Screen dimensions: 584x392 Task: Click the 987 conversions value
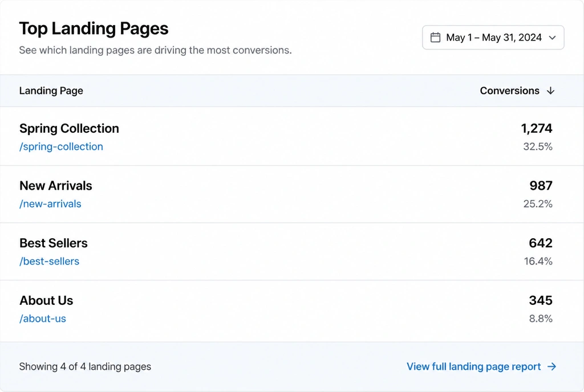pos(541,186)
